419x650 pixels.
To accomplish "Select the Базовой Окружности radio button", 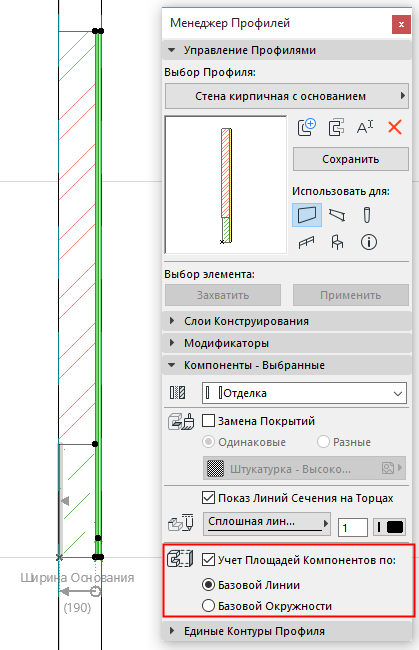I will click(208, 606).
